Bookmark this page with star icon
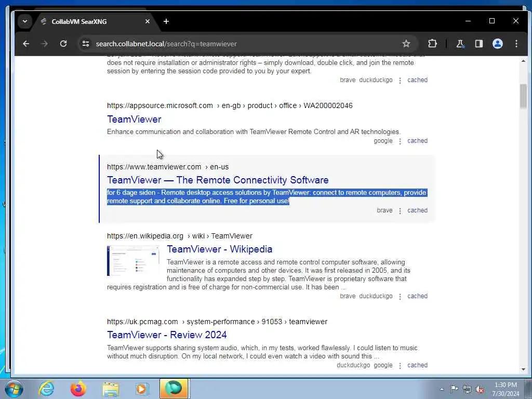Image resolution: width=532 pixels, height=399 pixels. (406, 44)
